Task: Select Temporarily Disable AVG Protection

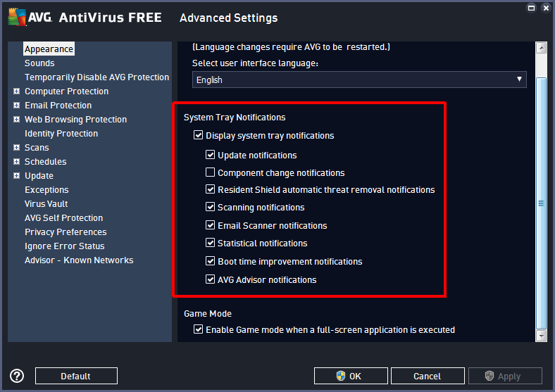Action: coord(96,77)
